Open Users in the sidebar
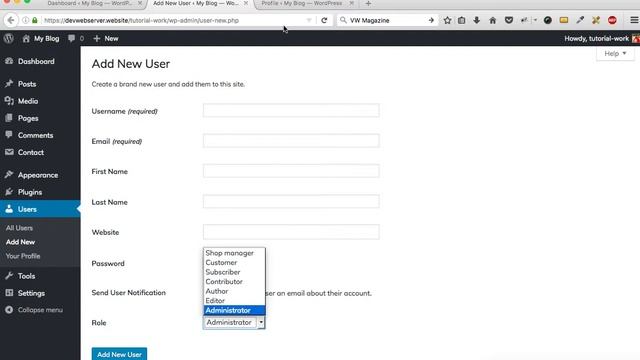 click(40, 209)
